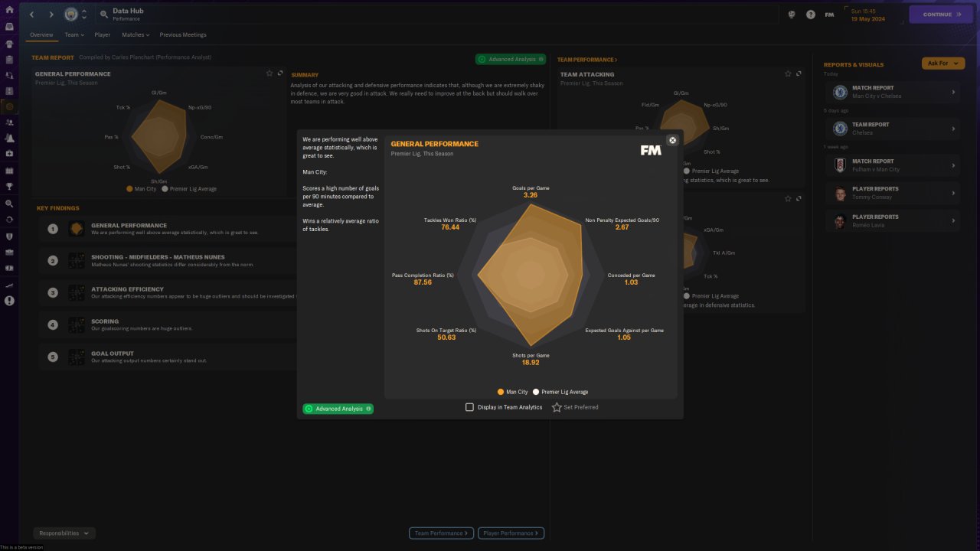Click the Man City club badge

click(x=71, y=15)
